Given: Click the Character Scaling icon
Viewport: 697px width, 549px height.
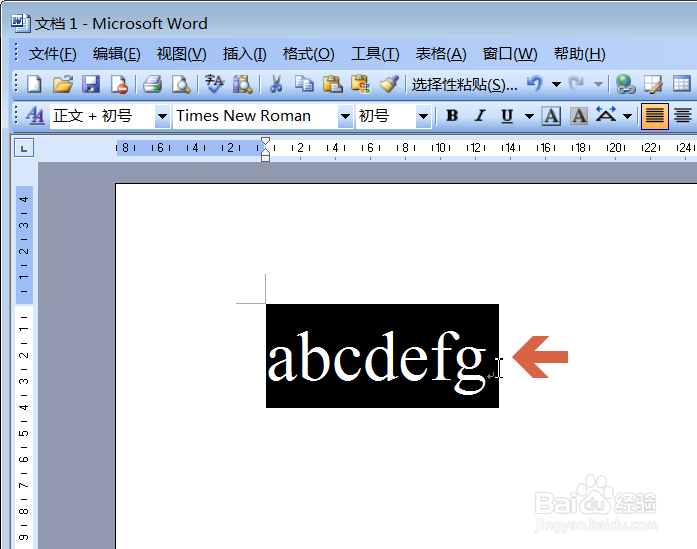Looking at the screenshot, I should (x=606, y=115).
